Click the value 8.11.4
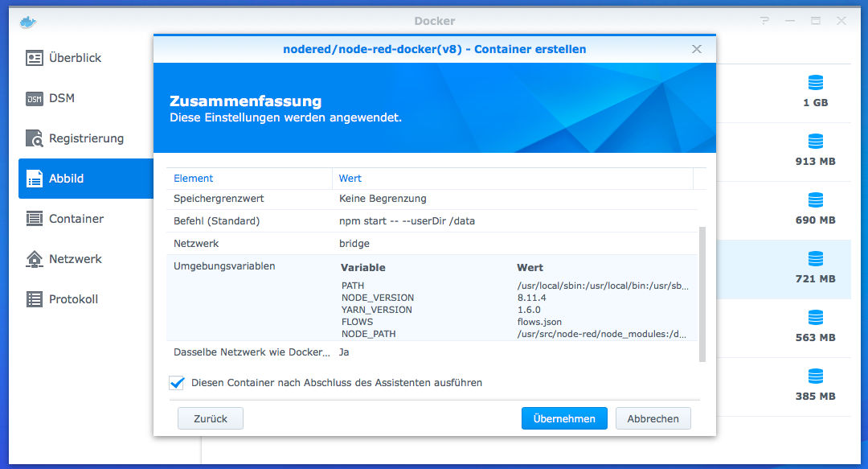 tap(532, 298)
